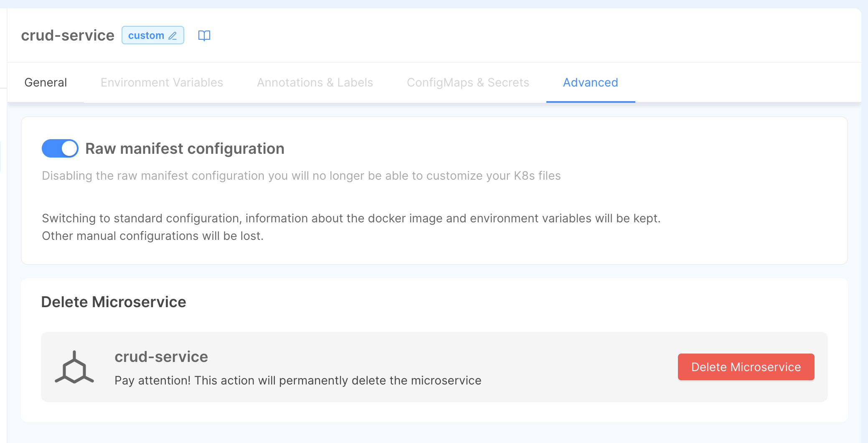Click the Delete Microservice section heading
Screen dimensions: 868x443
point(114,302)
